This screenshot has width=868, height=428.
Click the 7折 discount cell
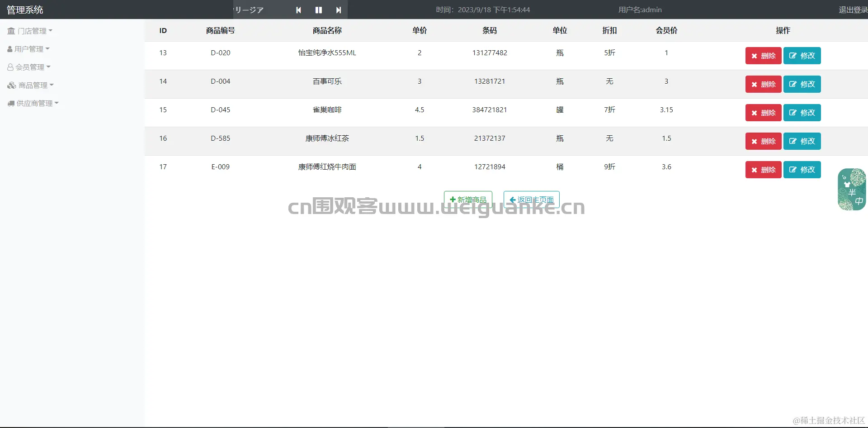tap(609, 109)
